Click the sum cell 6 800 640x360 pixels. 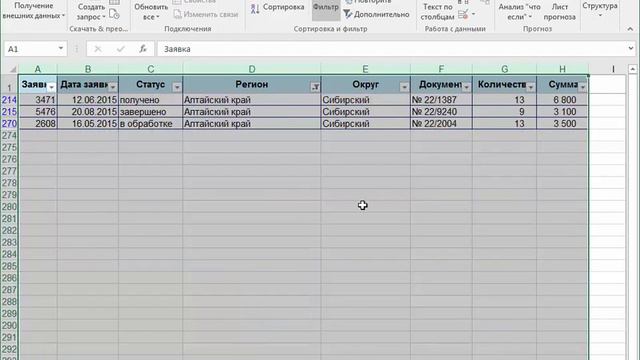(562, 100)
